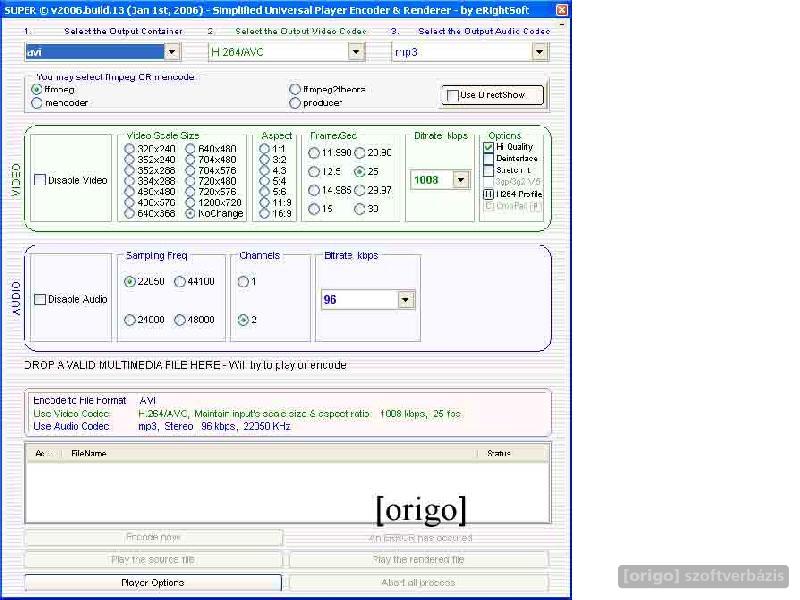Image resolution: width=800 pixels, height=600 pixels.
Task: Click the 96 audio bitrate value
Action: [359, 299]
